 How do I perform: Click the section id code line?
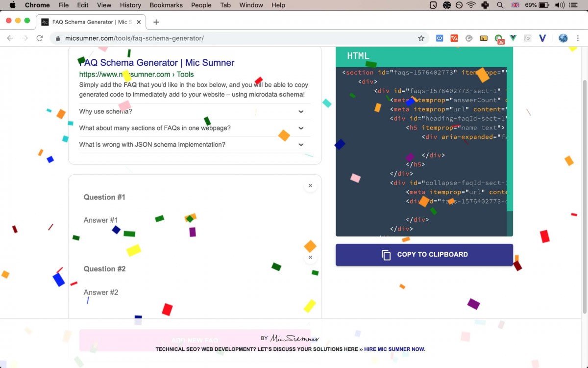[x=424, y=73]
